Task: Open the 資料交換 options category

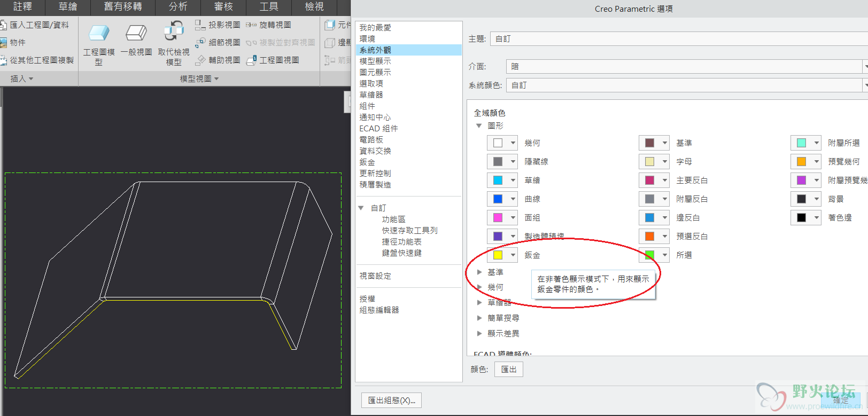Action: [x=408, y=151]
